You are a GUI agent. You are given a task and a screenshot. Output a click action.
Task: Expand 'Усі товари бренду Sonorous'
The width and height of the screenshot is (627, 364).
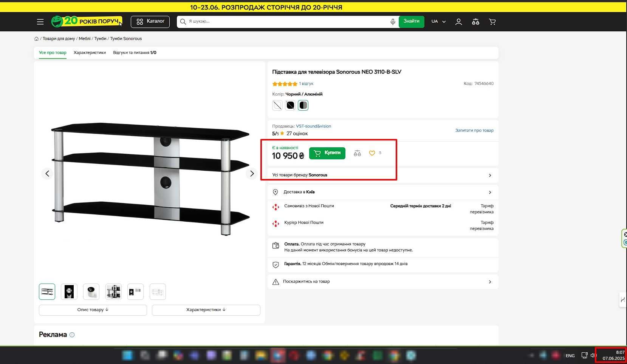pyautogui.click(x=382, y=175)
